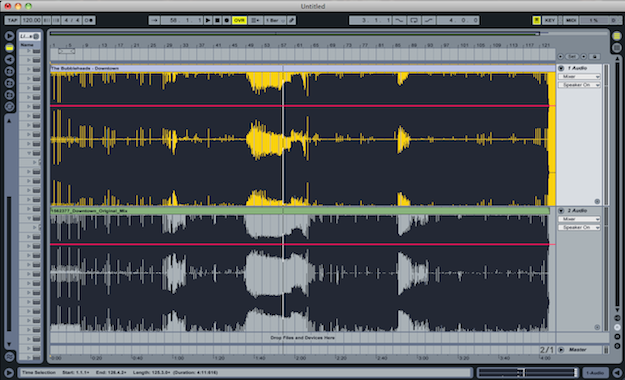Toggle the Loop switch in the transport

click(413, 20)
